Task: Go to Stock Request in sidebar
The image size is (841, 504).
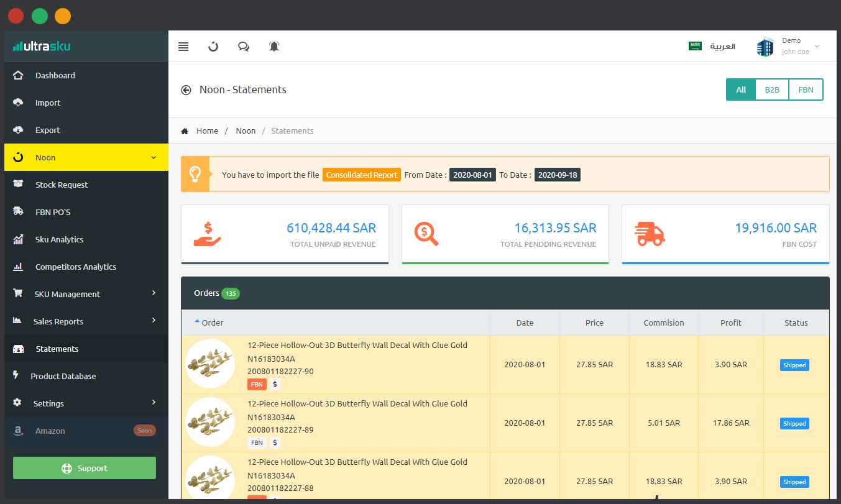Action: tap(62, 185)
